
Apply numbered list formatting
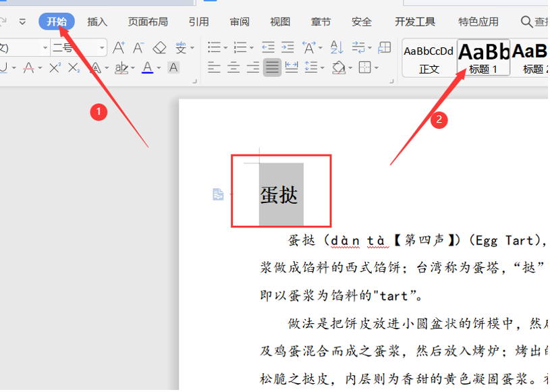(x=240, y=47)
